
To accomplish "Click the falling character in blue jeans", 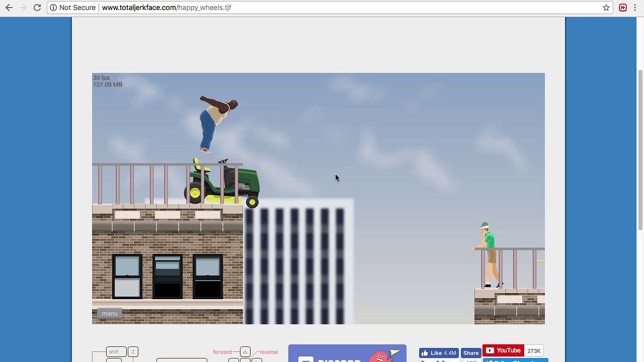I will (x=217, y=124).
